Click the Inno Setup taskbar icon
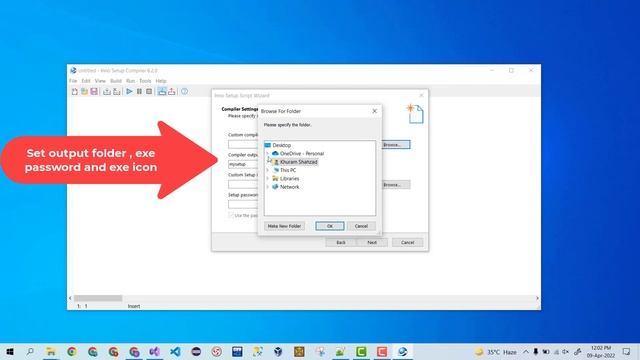640x360 pixels. coord(403,352)
